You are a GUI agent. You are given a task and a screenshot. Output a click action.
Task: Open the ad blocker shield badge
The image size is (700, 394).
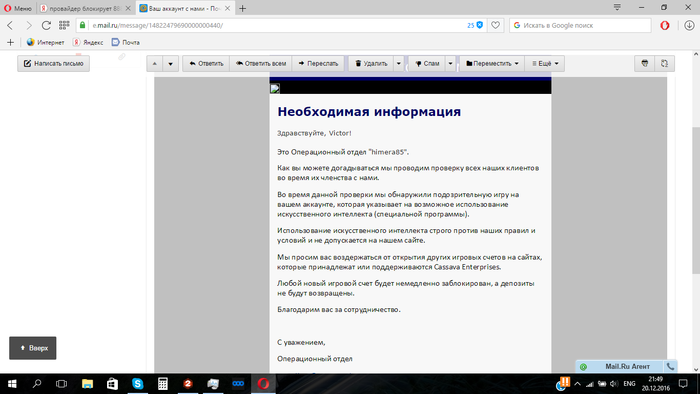tap(475, 25)
